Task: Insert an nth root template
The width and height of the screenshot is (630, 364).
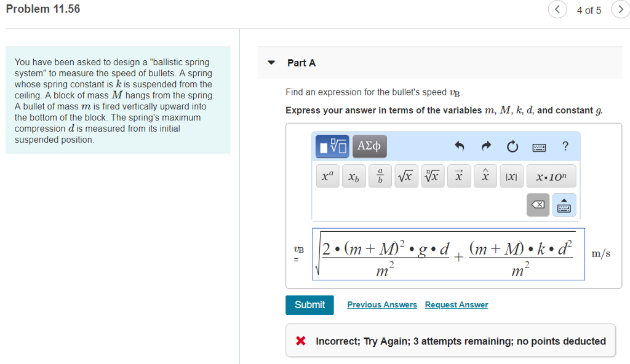Action: (x=433, y=176)
